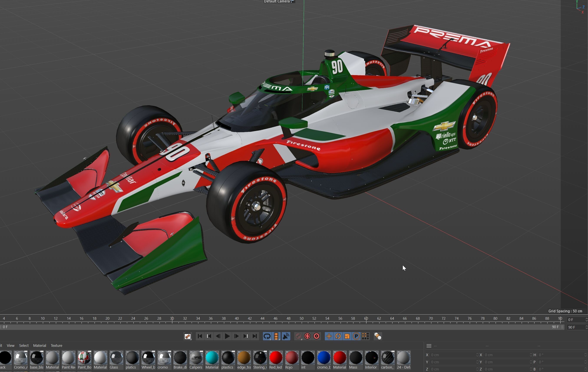Play the animation forwards
This screenshot has width=588, height=372.
point(227,336)
